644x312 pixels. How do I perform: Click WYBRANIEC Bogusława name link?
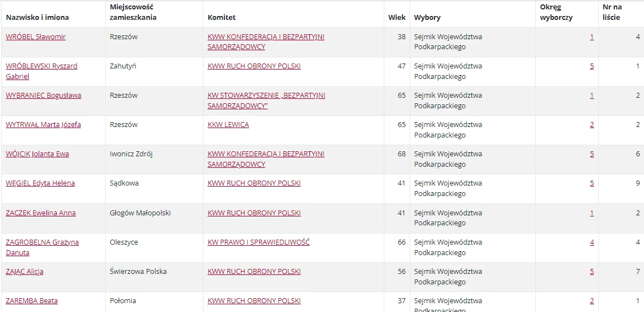point(44,96)
